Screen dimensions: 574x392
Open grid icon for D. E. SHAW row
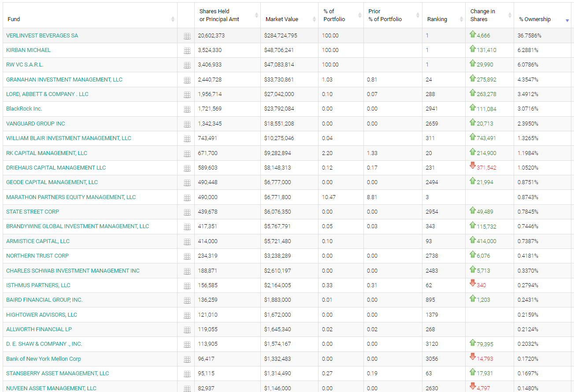pos(187,344)
